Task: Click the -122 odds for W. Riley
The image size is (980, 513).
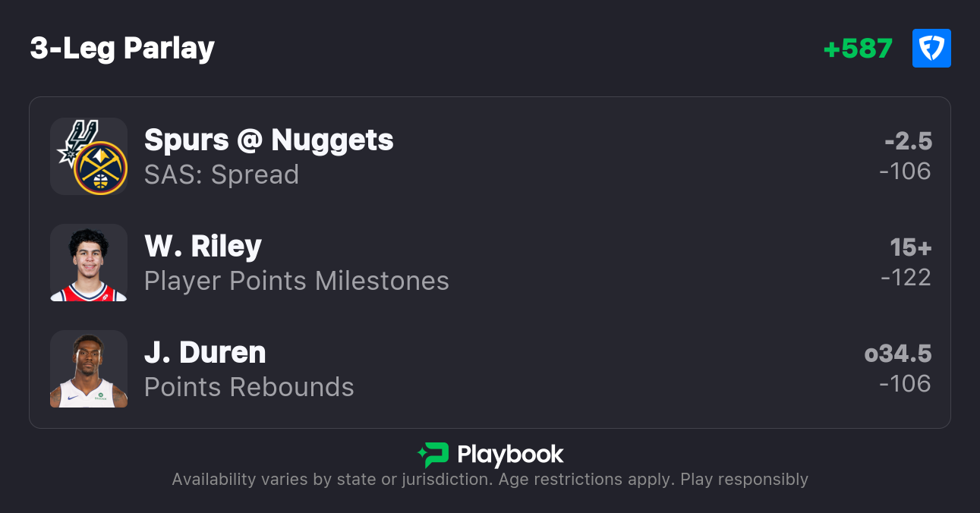Action: 906,278
